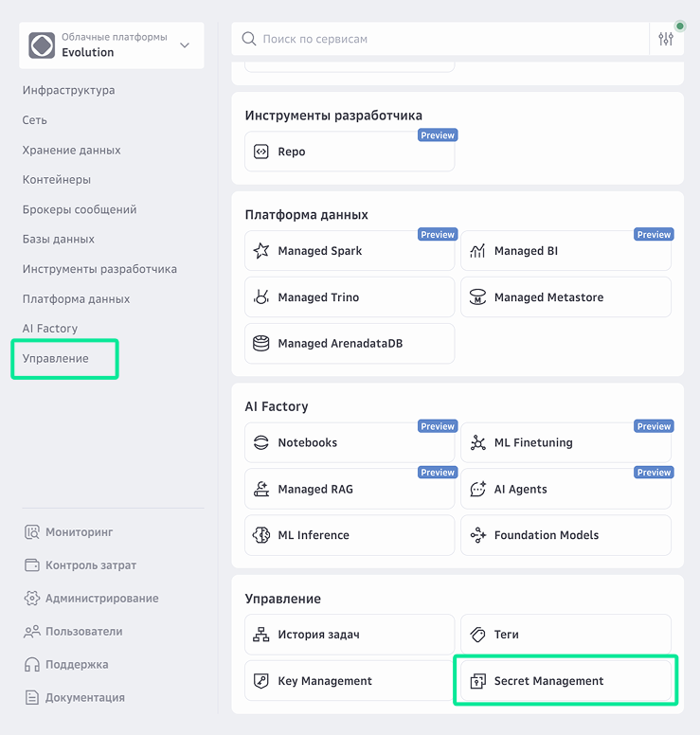The image size is (700, 735).
Task: Select the Managed Trino icon
Action: [261, 297]
